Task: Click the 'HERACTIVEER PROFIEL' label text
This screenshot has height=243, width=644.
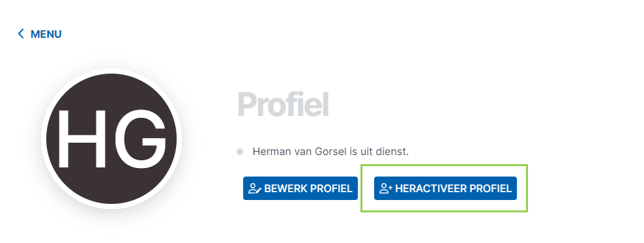Action: click(x=454, y=188)
